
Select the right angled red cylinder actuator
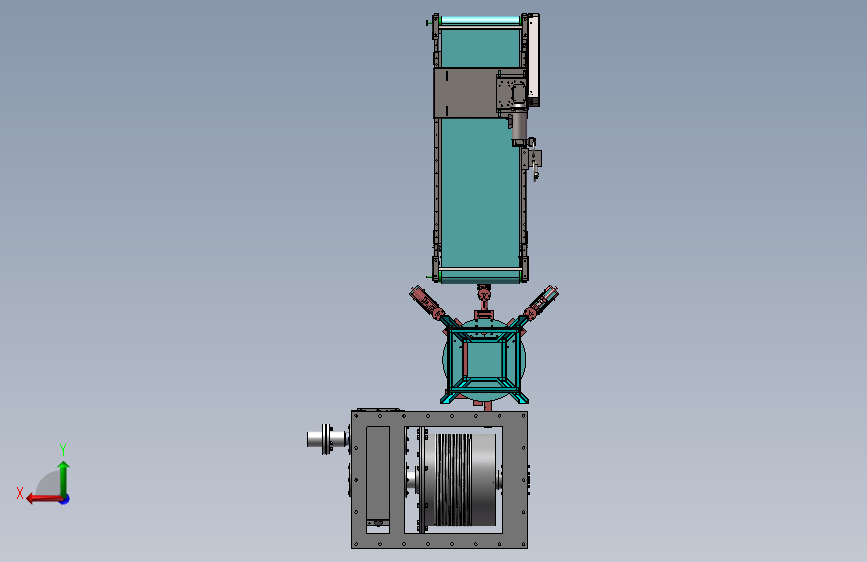click(x=542, y=303)
